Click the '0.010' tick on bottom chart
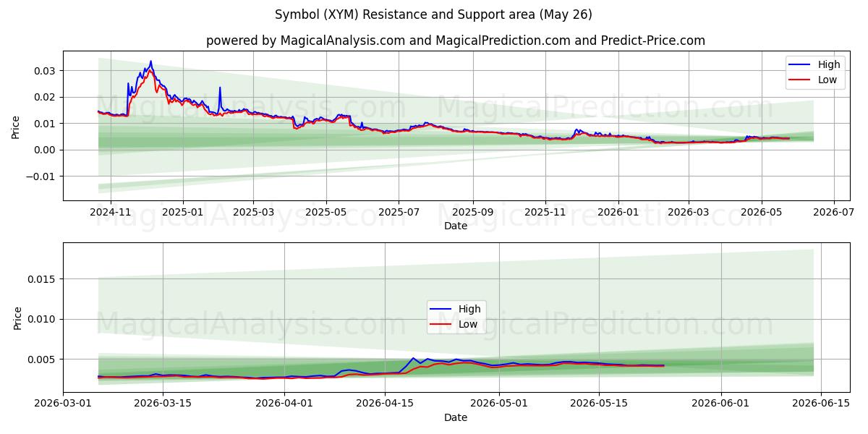 pyautogui.click(x=43, y=319)
